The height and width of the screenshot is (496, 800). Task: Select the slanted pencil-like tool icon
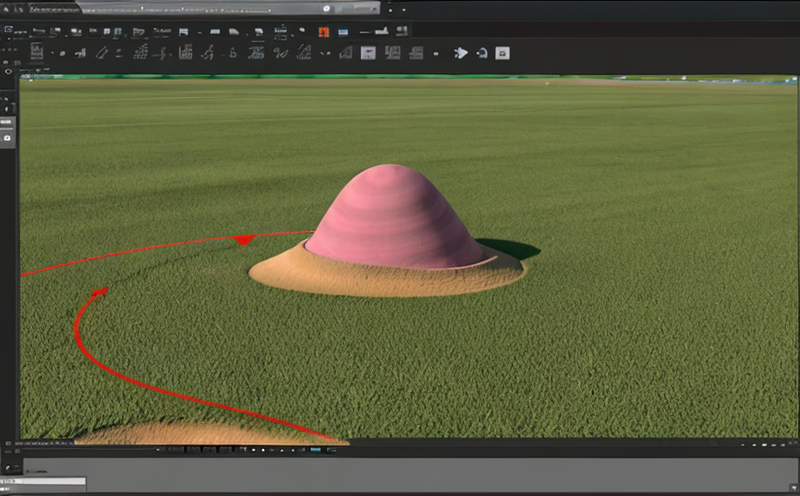click(102, 53)
